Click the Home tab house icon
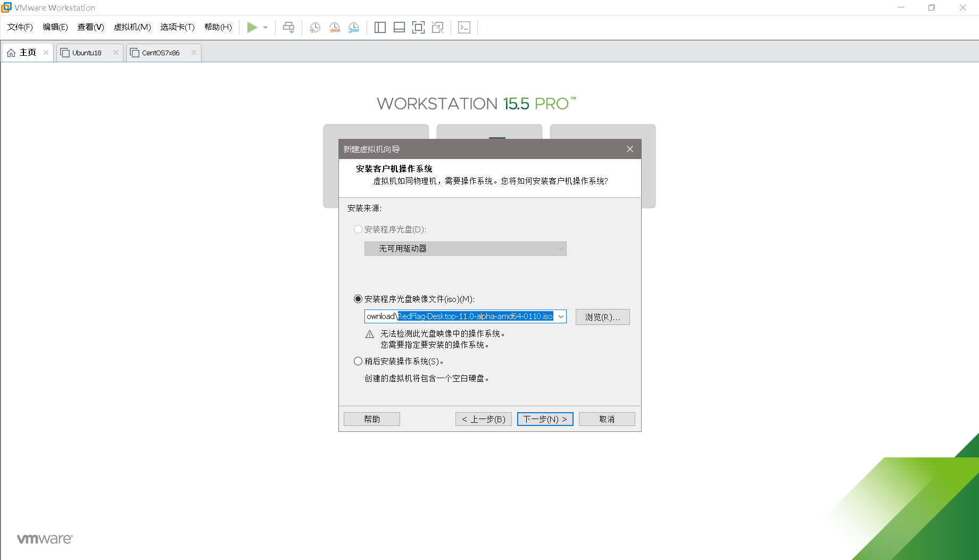This screenshot has width=979, height=560. click(x=11, y=53)
